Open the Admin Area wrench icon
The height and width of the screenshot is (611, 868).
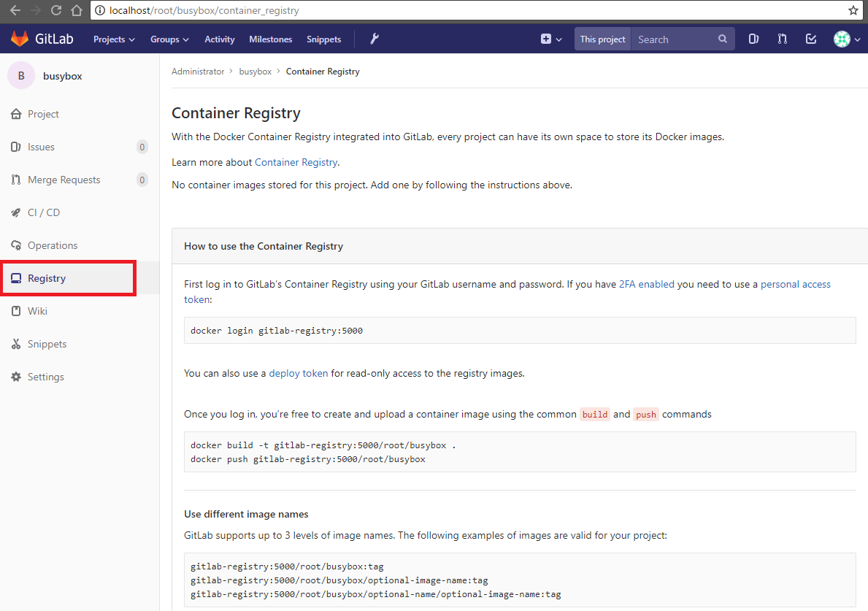tap(374, 39)
